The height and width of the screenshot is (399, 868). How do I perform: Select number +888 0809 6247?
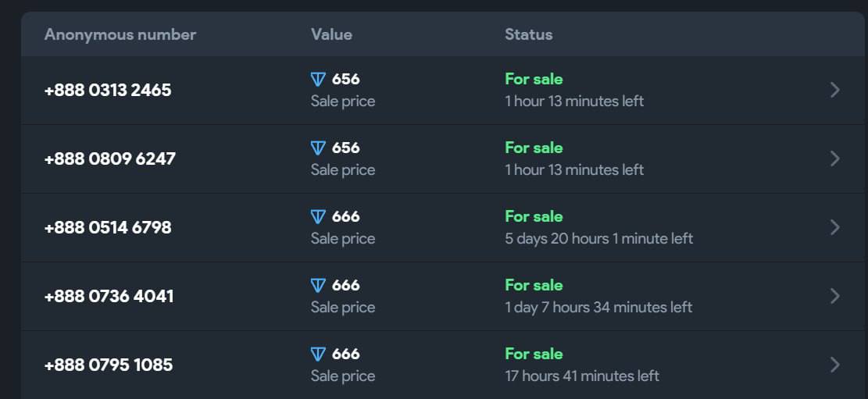[x=110, y=159]
